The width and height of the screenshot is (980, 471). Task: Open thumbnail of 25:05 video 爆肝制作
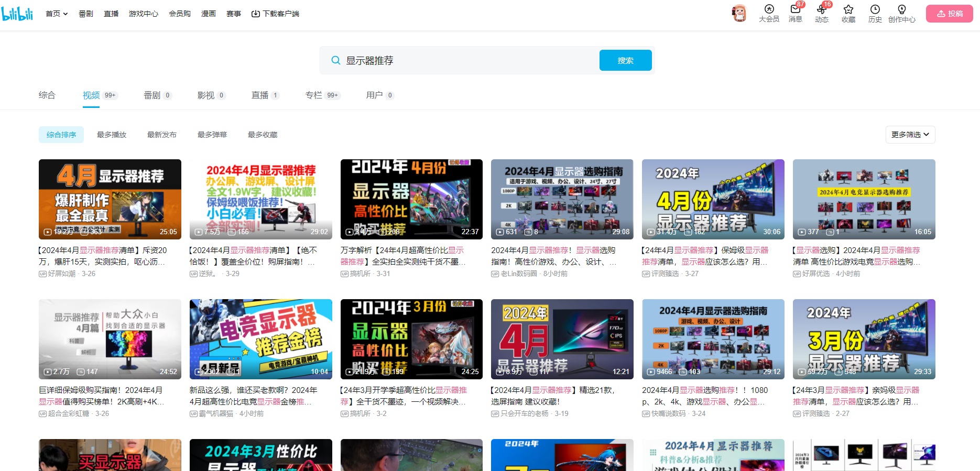tap(110, 199)
